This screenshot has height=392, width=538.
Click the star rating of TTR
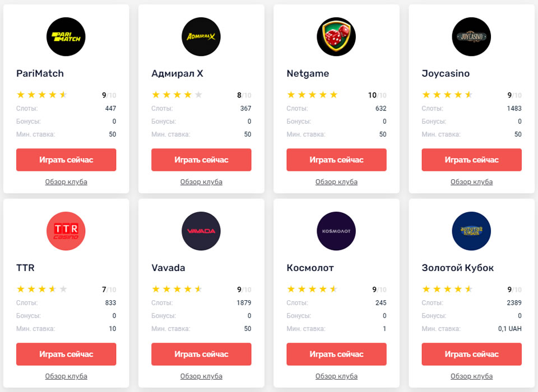(42, 289)
